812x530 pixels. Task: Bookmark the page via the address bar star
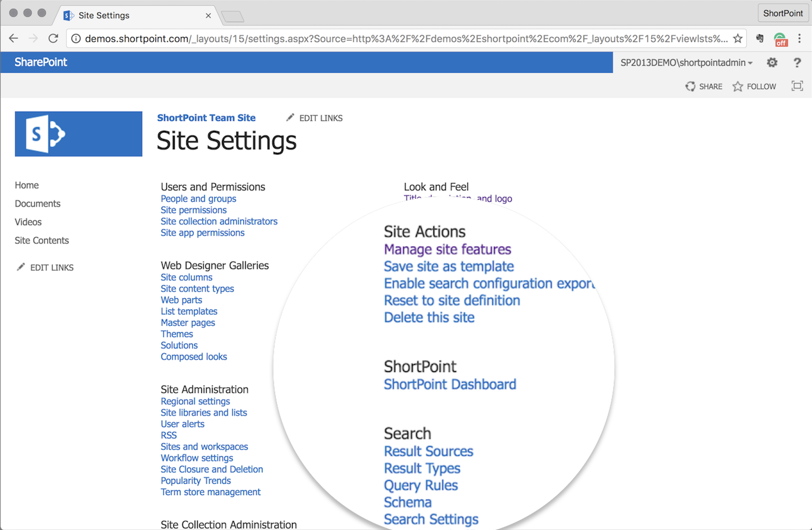point(738,39)
